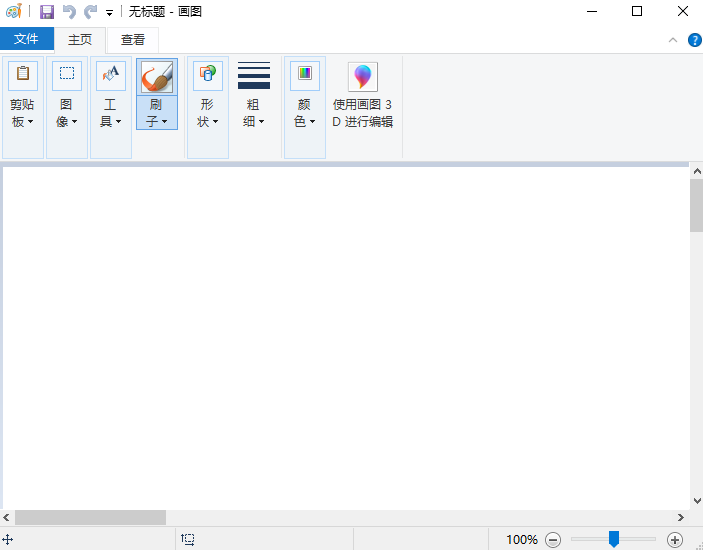Click the vertical scrollbar up arrow
This screenshot has height=550, width=703.
pyautogui.click(x=697, y=171)
